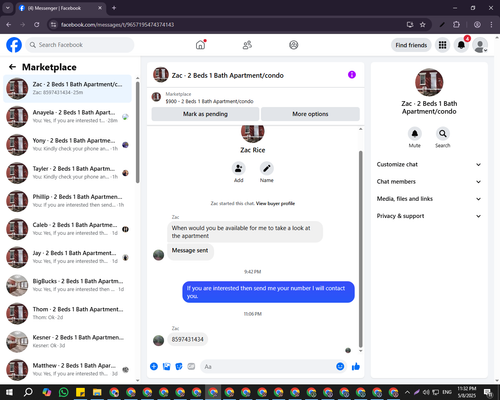Expand Media, files and links section
The width and height of the screenshot is (500, 400).
[x=429, y=199]
